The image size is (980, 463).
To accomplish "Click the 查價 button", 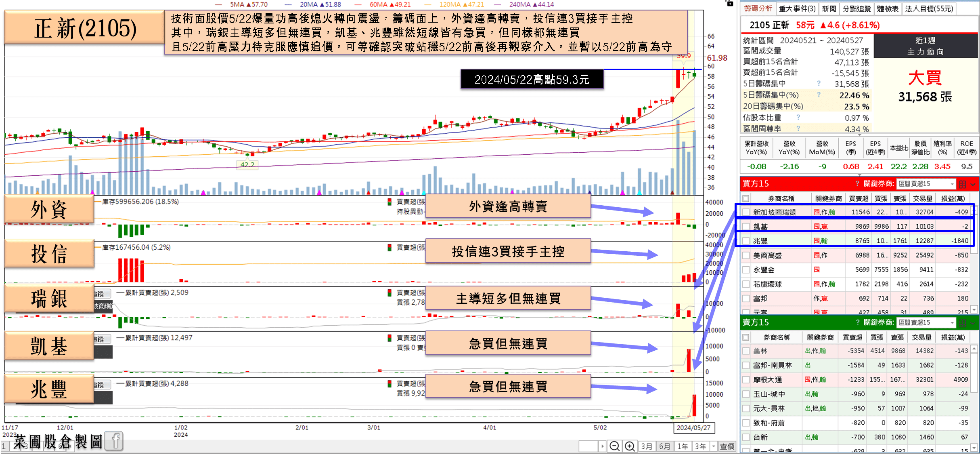I will [x=727, y=446].
